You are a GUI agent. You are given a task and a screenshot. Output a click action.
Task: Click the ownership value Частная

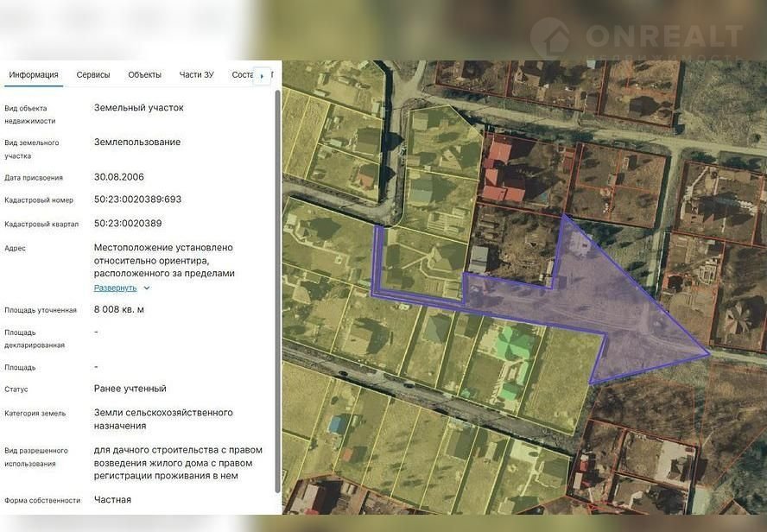point(112,500)
